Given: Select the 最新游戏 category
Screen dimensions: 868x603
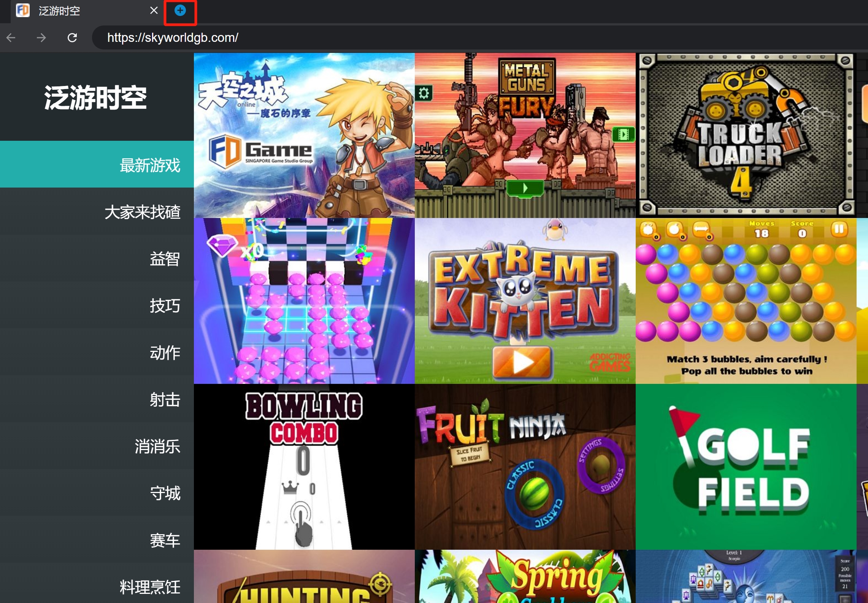Looking at the screenshot, I should click(150, 165).
